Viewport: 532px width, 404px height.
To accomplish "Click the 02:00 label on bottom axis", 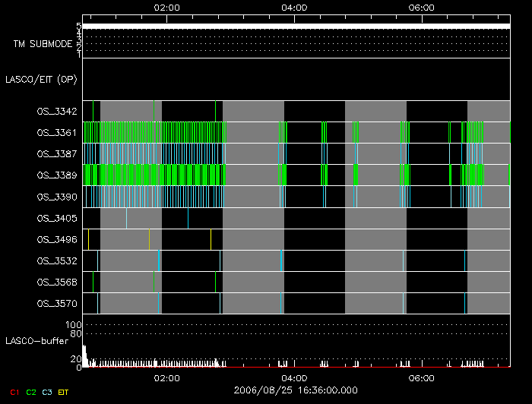I will [167, 378].
